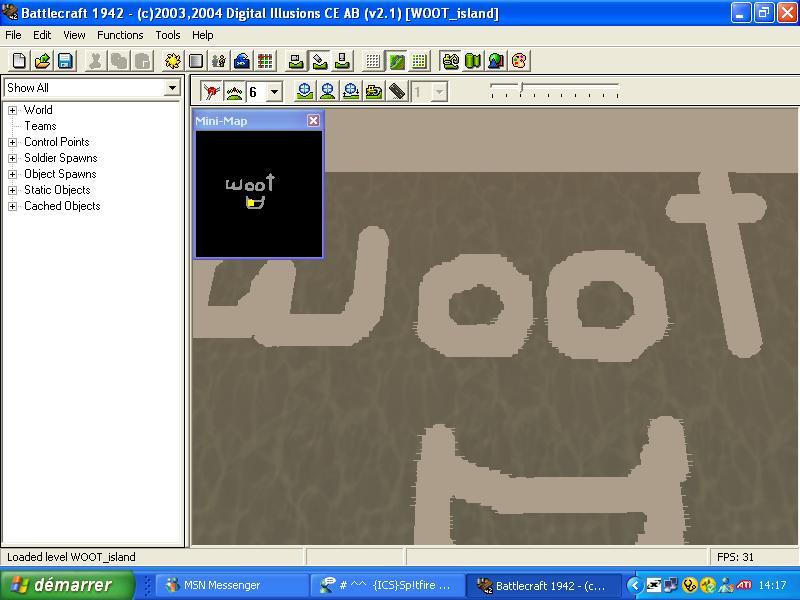
Task: Click the ATI tray icon
Action: click(x=744, y=585)
